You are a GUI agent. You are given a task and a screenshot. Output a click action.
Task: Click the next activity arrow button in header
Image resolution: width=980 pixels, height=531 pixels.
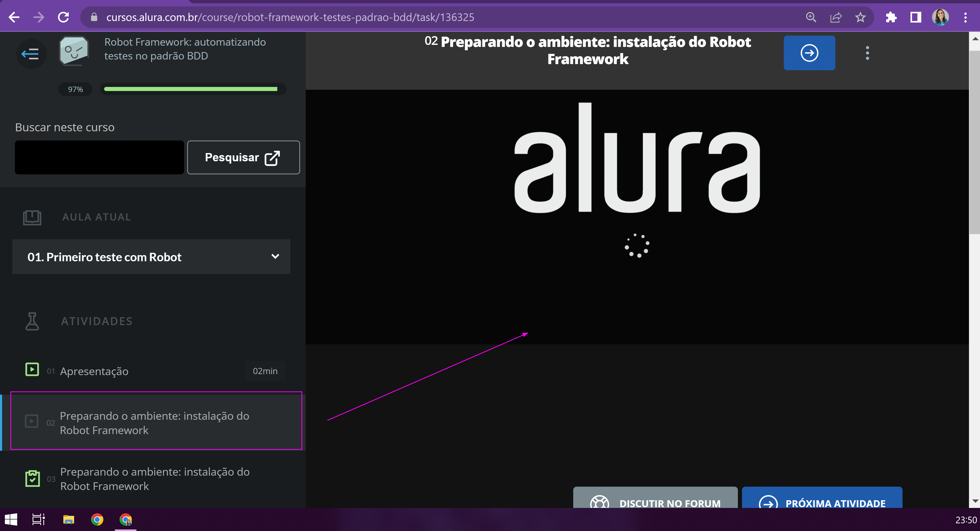809,53
